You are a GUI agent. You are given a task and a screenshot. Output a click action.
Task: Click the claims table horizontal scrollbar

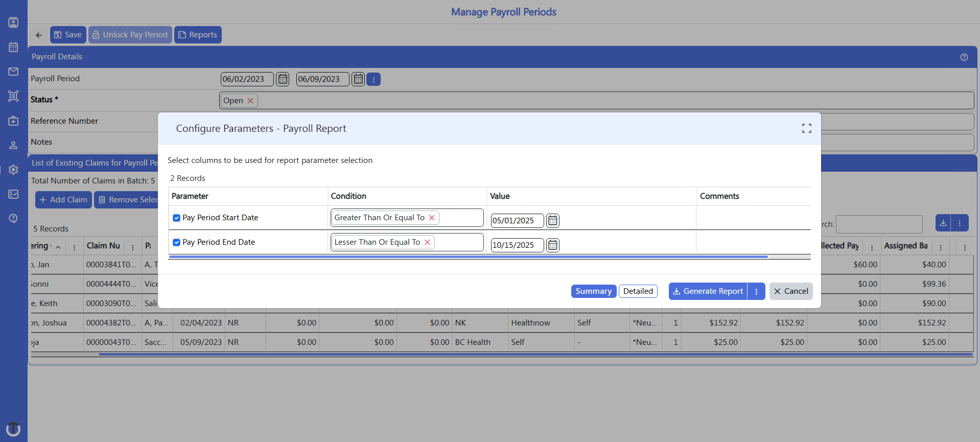pos(535,354)
